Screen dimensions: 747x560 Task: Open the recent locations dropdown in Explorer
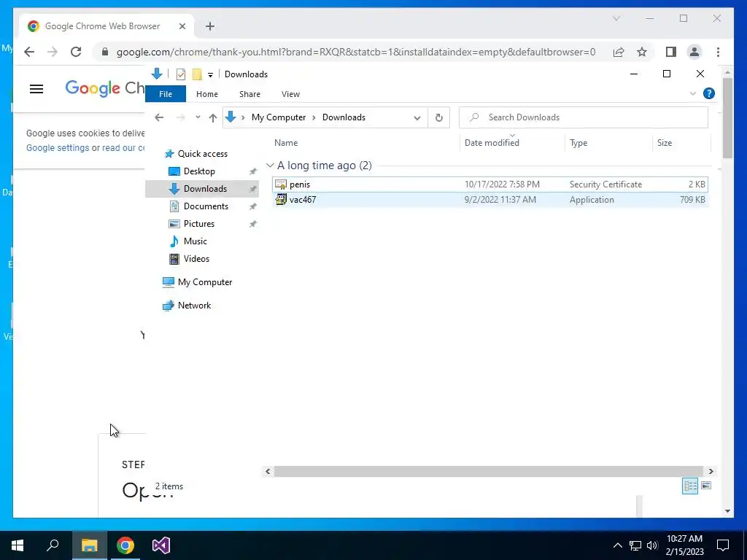(x=198, y=117)
